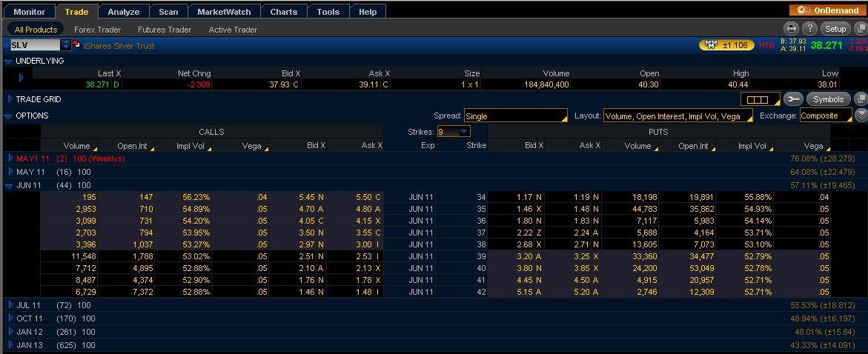Expand the JAN 12 expiration row
Image resolution: width=868 pixels, height=354 pixels.
[x=10, y=331]
